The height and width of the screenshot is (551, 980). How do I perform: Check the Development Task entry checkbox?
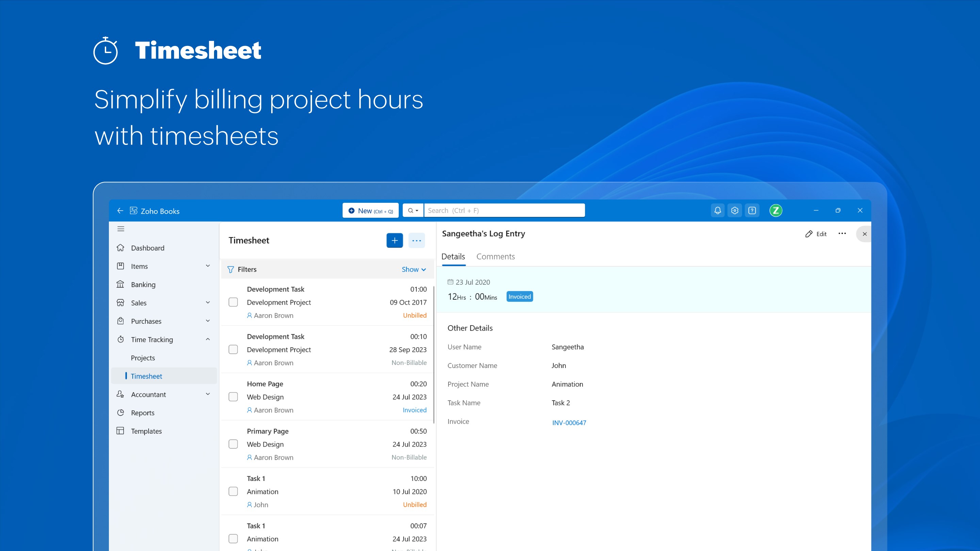tap(233, 302)
